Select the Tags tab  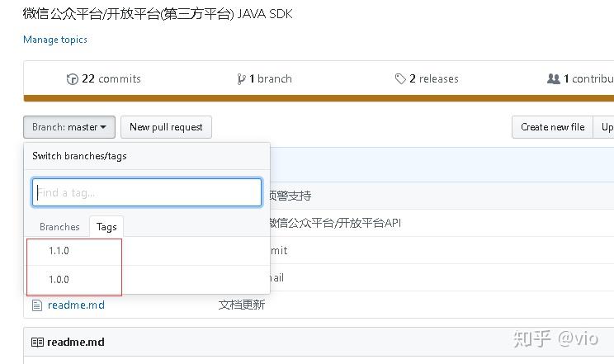106,227
